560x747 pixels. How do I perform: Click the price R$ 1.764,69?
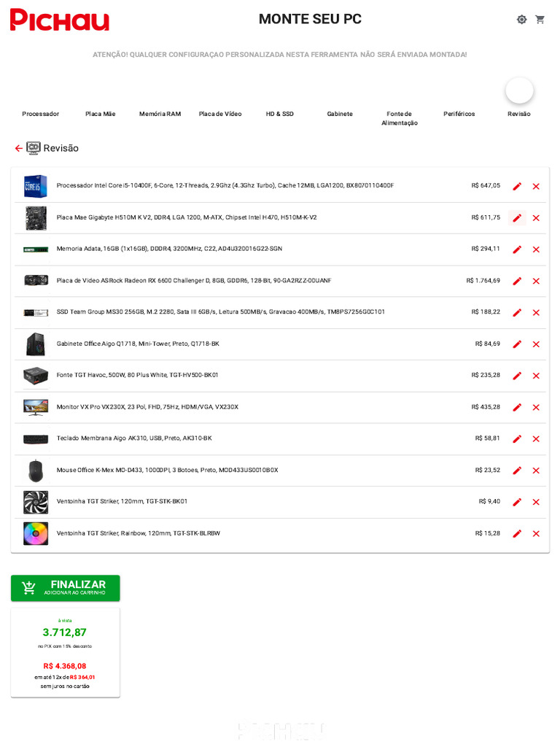[x=483, y=281]
